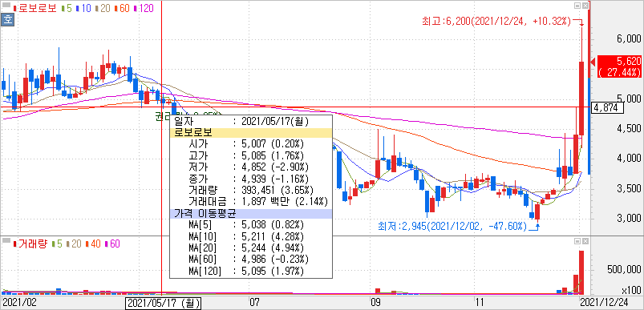Select the magenta 120-day price MA legend
This screenshot has height=310, width=644.
pos(144,7)
